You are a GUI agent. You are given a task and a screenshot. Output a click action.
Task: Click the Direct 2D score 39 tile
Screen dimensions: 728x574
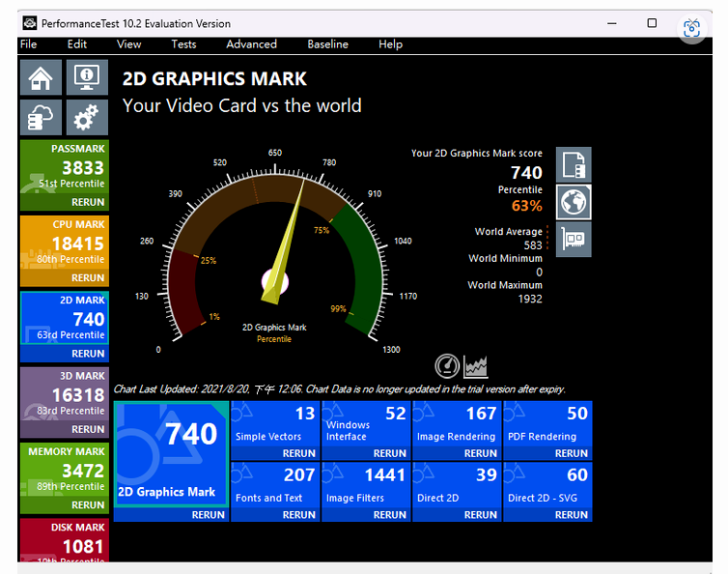coord(458,485)
